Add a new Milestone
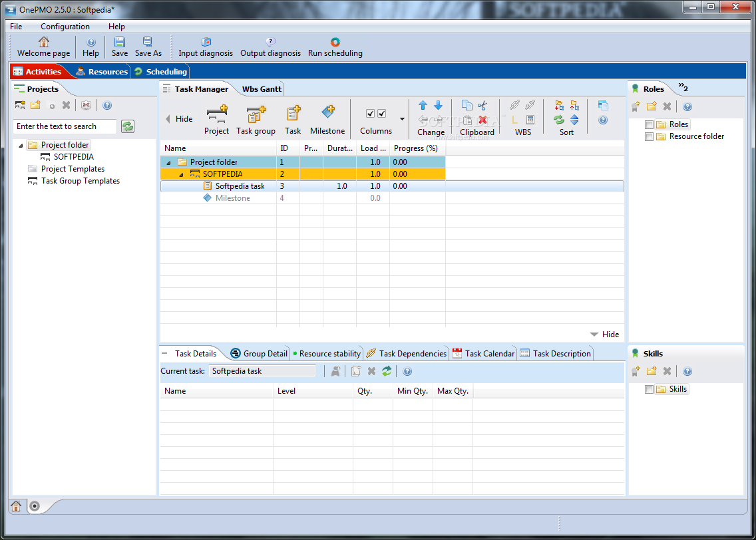 click(327, 120)
